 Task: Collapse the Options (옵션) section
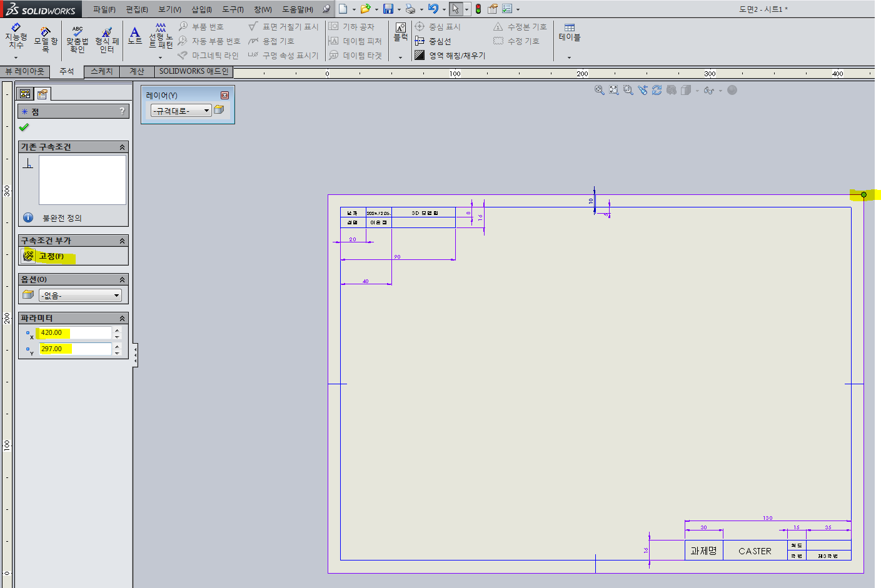122,280
